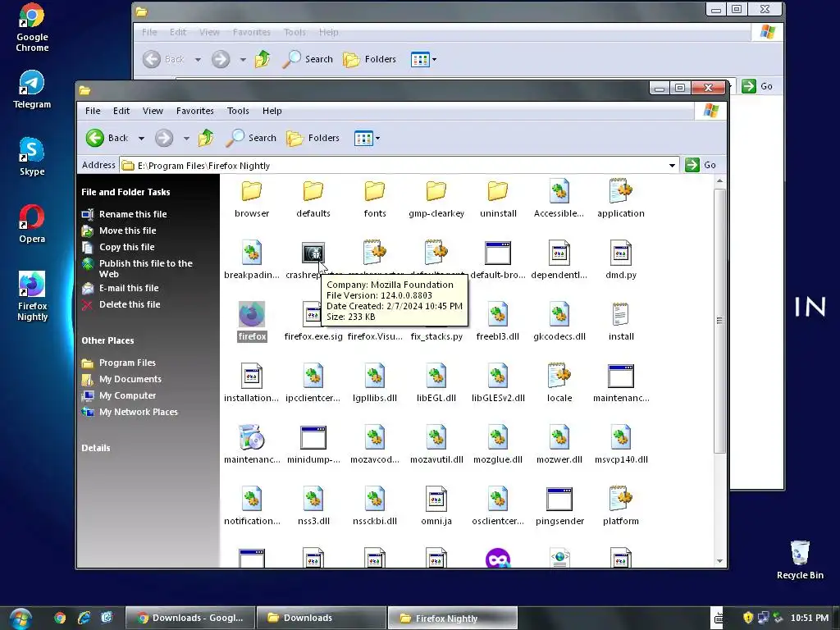The width and height of the screenshot is (840, 630).
Task: Select the gkcodecs.dll file
Action: coord(559,322)
